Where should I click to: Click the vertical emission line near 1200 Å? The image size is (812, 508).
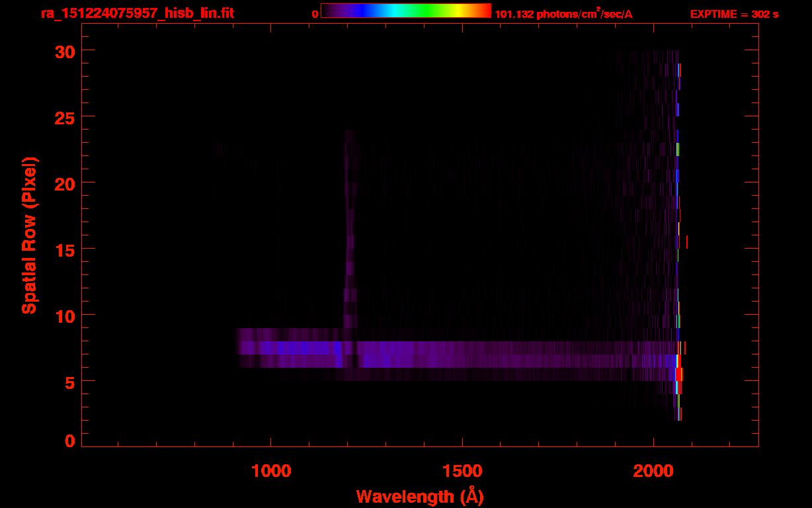350,228
